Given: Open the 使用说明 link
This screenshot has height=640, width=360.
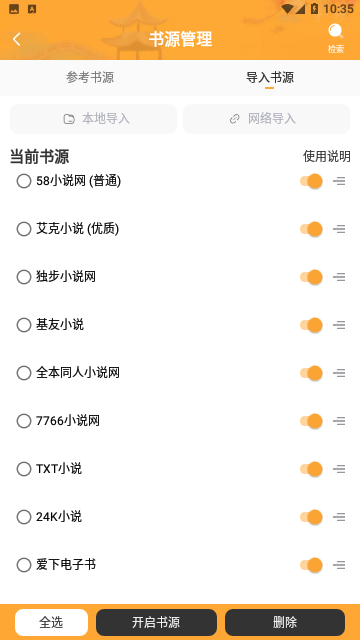Looking at the screenshot, I should [x=327, y=156].
